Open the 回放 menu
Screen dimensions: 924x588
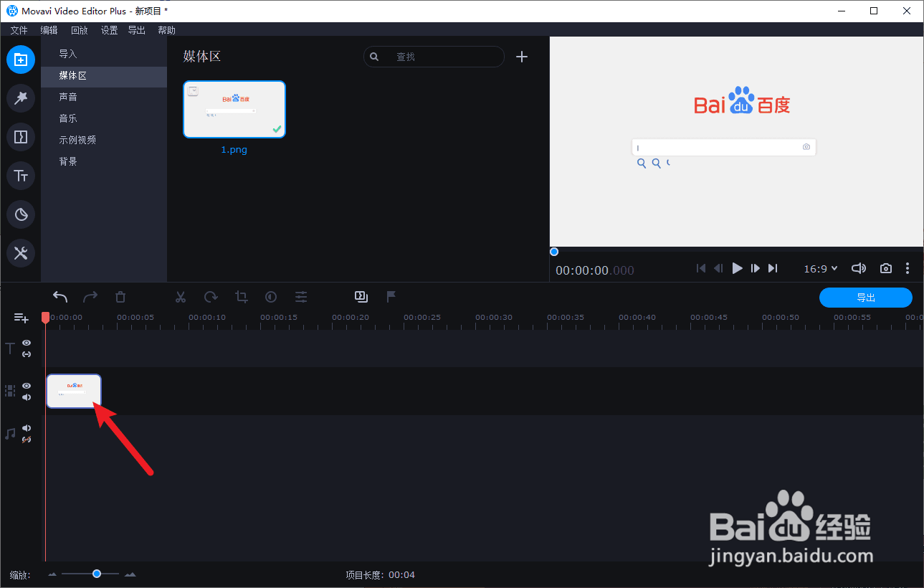click(x=80, y=30)
